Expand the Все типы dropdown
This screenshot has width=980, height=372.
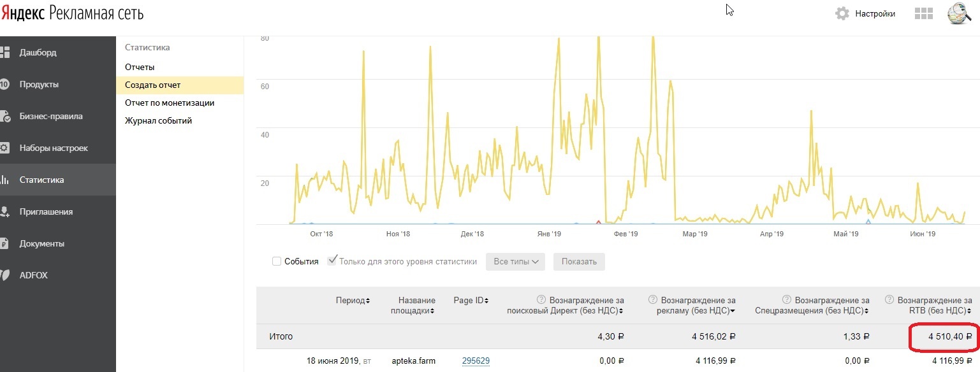point(515,261)
